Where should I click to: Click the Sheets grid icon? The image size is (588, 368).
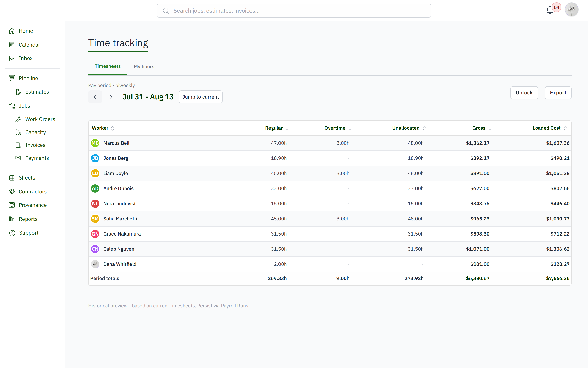click(x=12, y=178)
